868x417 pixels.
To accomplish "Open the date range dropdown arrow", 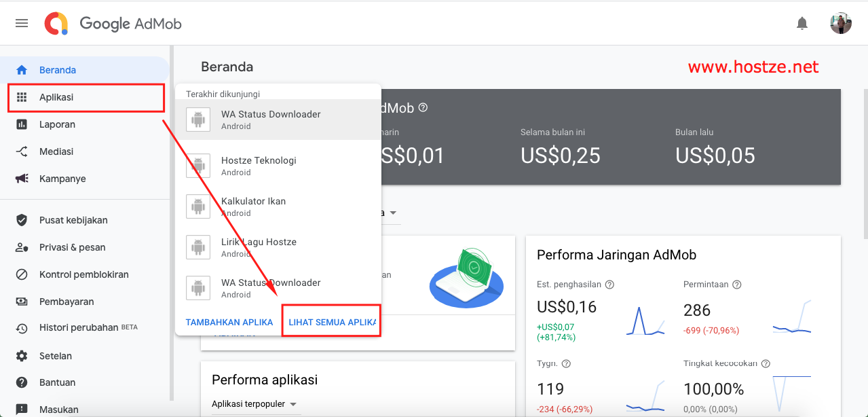I will click(x=392, y=213).
